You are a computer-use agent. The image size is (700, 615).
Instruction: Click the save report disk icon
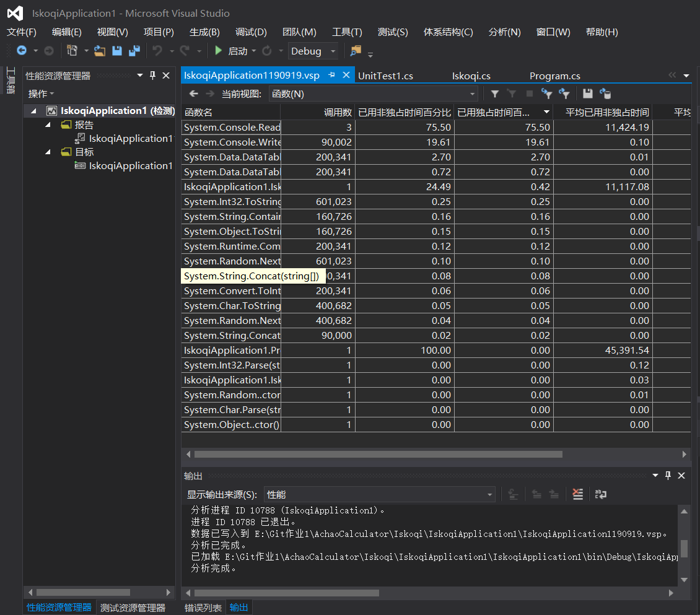point(587,94)
